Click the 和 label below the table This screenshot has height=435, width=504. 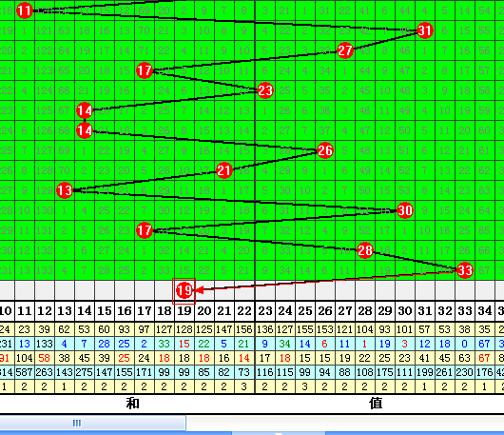pos(132,404)
